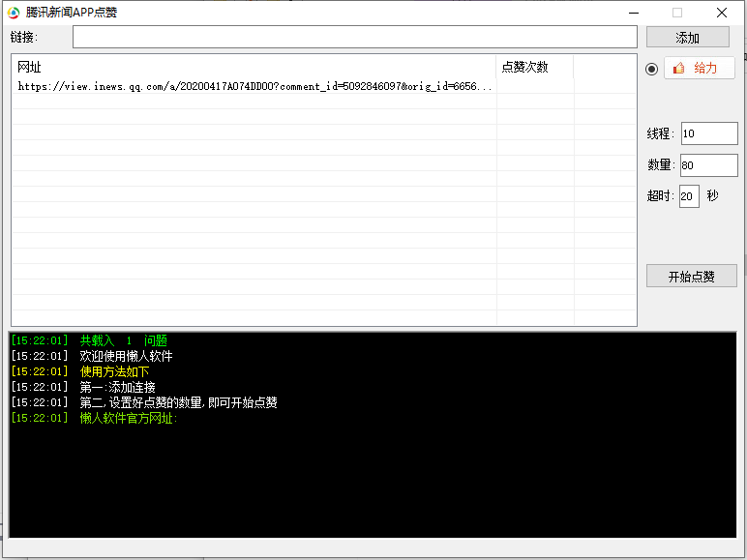Click the 链接 label
Viewport: 747px width, 560px height.
tap(24, 37)
